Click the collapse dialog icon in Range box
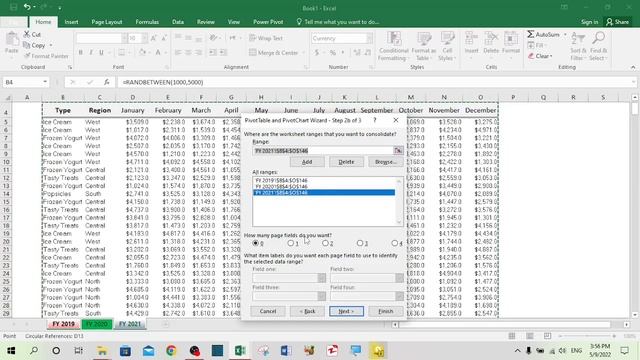The image size is (640, 360). [398, 151]
